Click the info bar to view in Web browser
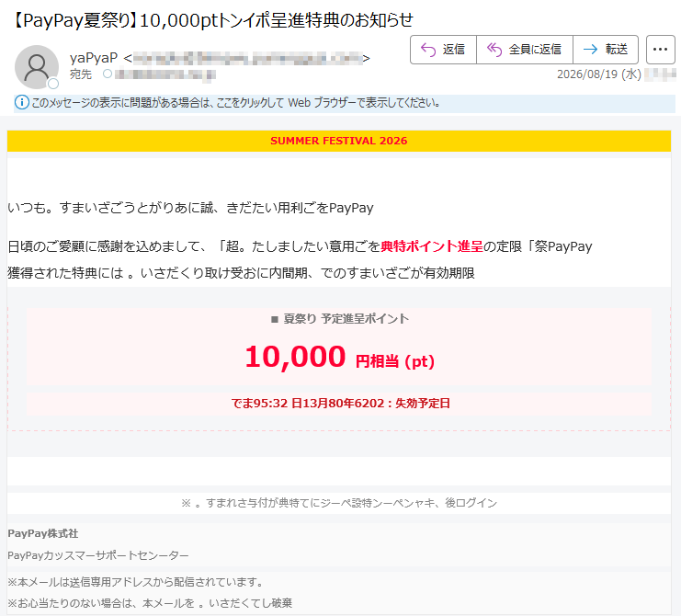681x616 pixels. pos(345,103)
